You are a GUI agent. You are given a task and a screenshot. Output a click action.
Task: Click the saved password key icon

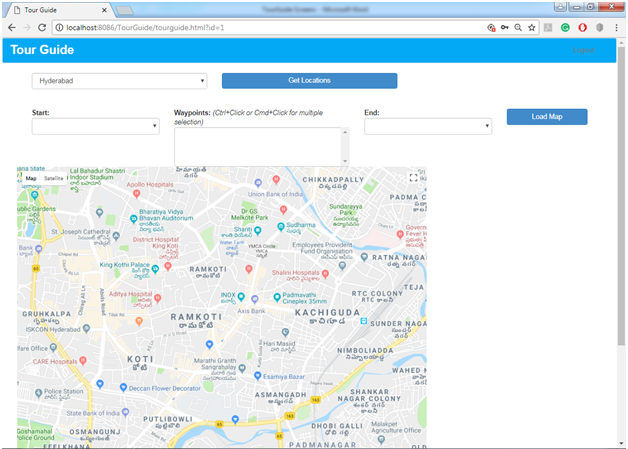pos(505,28)
